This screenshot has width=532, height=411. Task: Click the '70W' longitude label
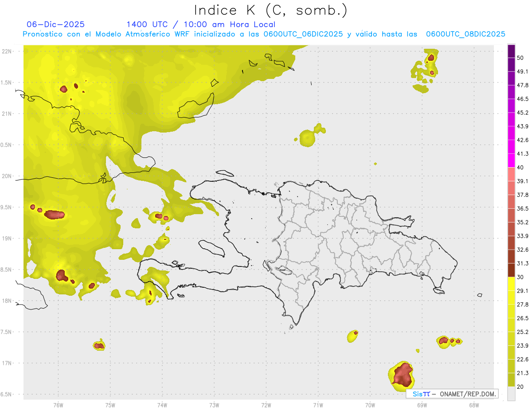tap(370, 405)
